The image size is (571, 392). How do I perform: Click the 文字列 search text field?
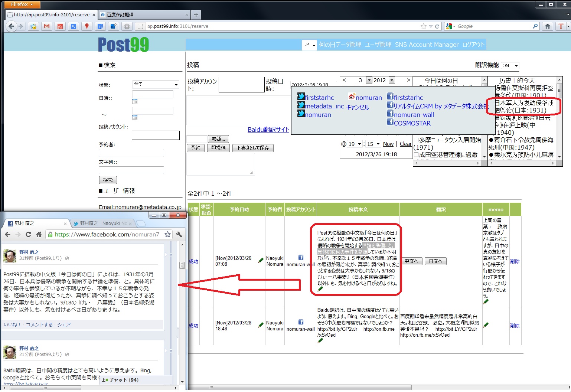click(x=131, y=170)
